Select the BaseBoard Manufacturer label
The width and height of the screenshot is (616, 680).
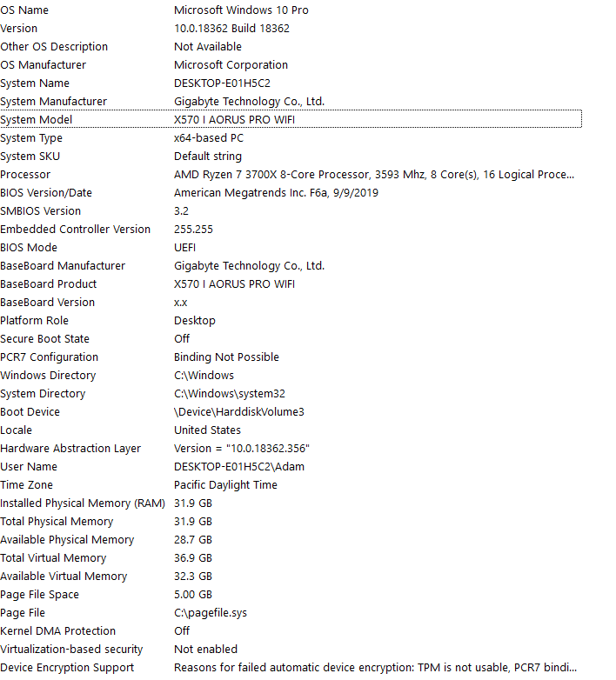click(x=63, y=265)
